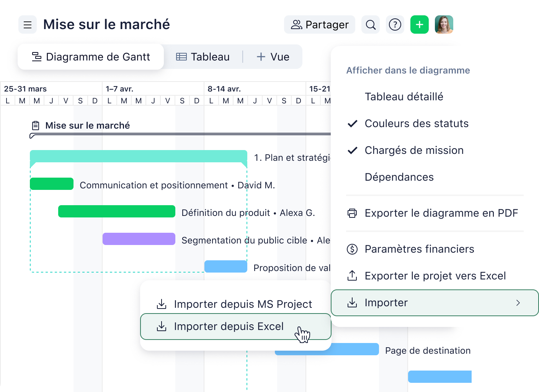Toggle the Chargés de mission checkmark
The height and width of the screenshot is (392, 539).
tap(353, 150)
